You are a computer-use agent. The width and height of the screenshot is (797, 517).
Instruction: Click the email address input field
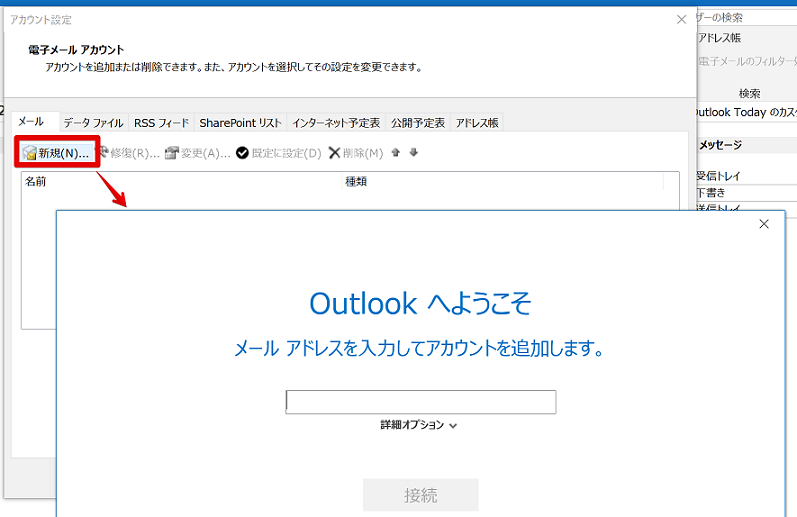click(x=421, y=402)
